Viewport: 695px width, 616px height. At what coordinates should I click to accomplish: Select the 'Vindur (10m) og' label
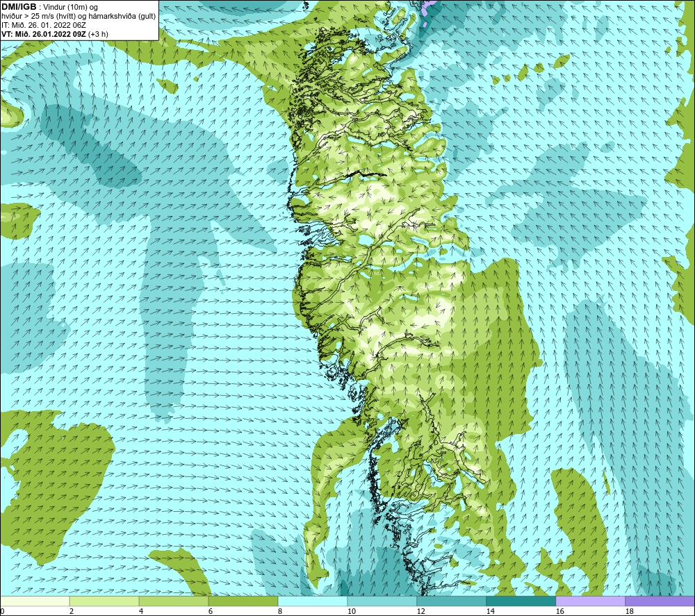pos(70,8)
